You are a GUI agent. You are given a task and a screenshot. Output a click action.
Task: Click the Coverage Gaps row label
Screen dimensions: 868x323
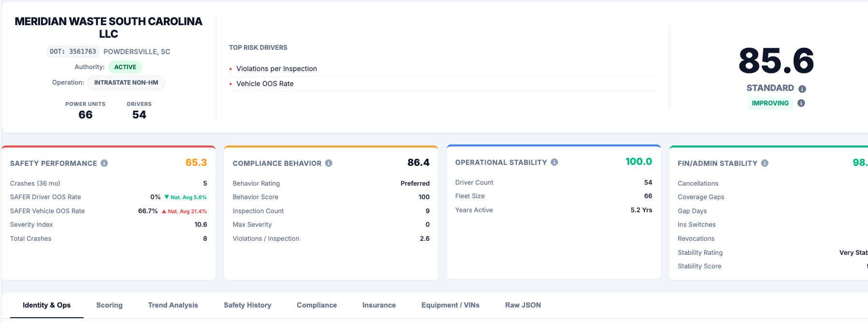click(x=701, y=197)
